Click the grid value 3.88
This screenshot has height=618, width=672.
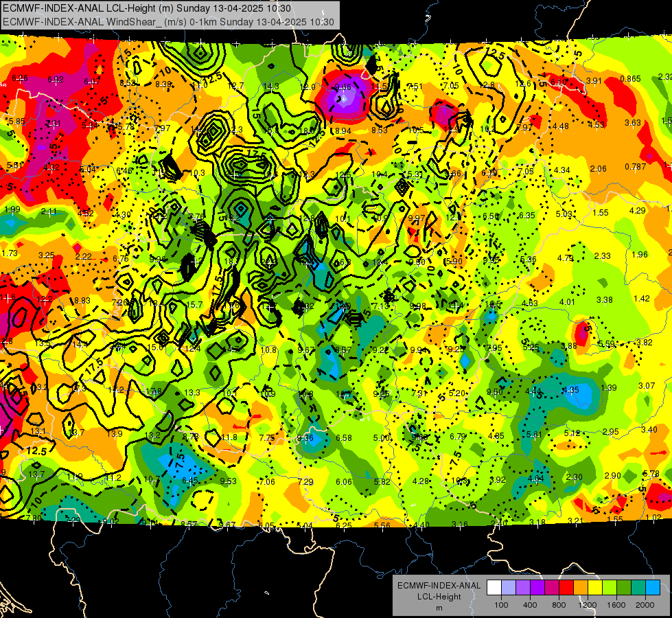pyautogui.click(x=569, y=345)
